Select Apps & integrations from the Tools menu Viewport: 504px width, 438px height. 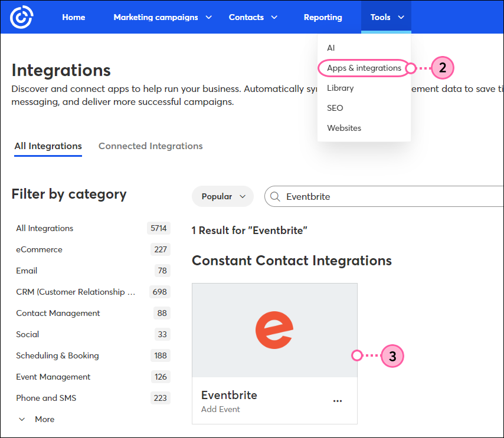[x=363, y=68]
